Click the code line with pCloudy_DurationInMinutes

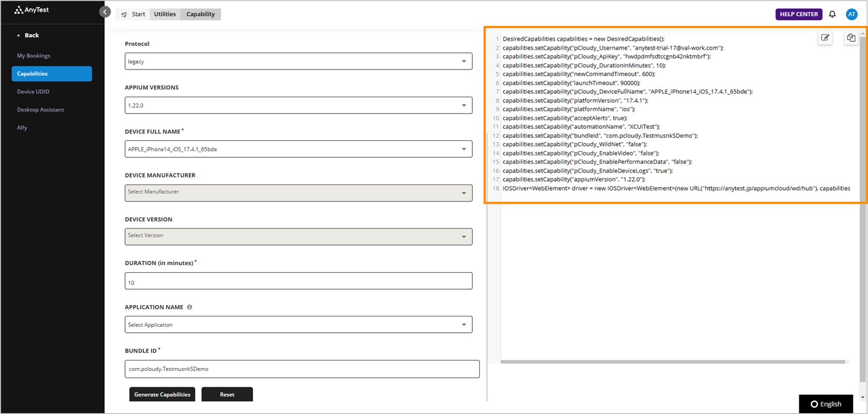pos(584,65)
